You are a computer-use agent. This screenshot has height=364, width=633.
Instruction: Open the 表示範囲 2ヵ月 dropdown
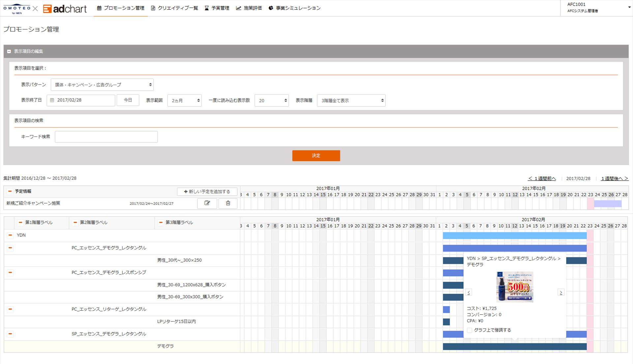click(184, 101)
